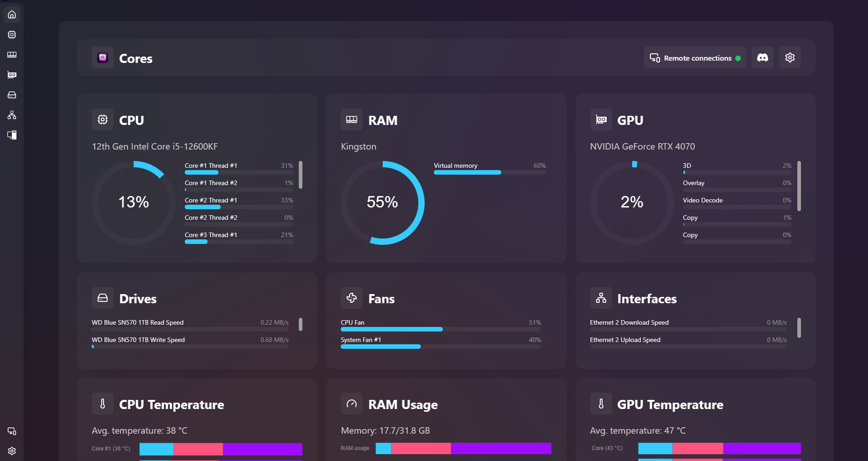868x461 pixels.
Task: Open the displays section in the sidebar
Action: (x=11, y=135)
